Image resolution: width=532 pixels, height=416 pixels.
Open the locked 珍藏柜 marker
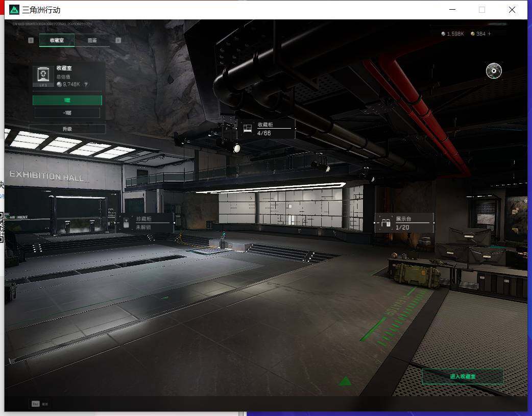pos(146,223)
